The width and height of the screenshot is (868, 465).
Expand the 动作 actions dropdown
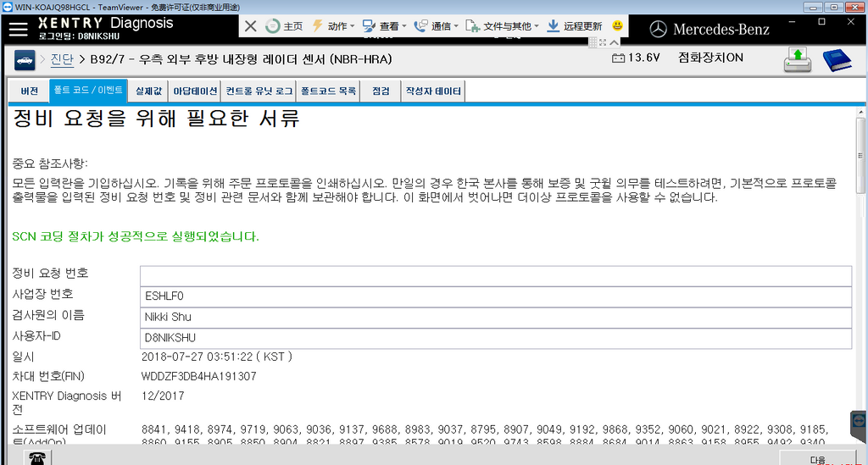335,26
